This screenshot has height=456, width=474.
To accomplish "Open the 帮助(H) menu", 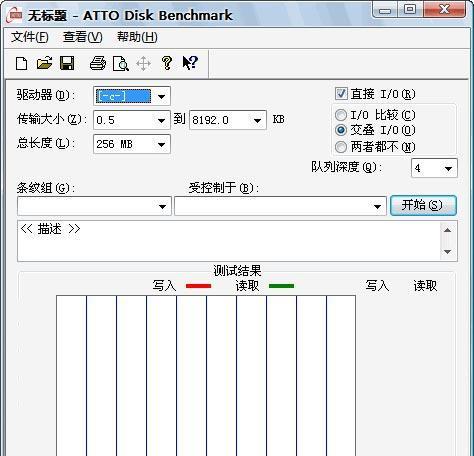I will pos(137,37).
